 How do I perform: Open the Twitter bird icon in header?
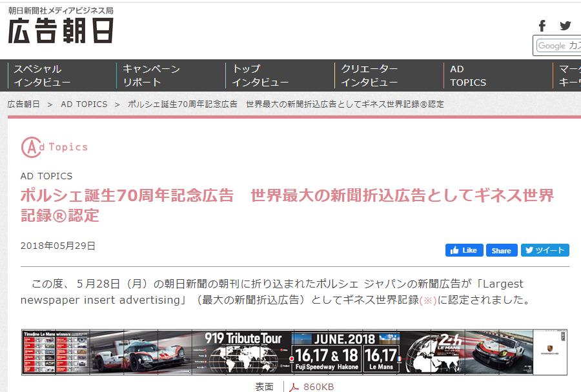tap(565, 26)
